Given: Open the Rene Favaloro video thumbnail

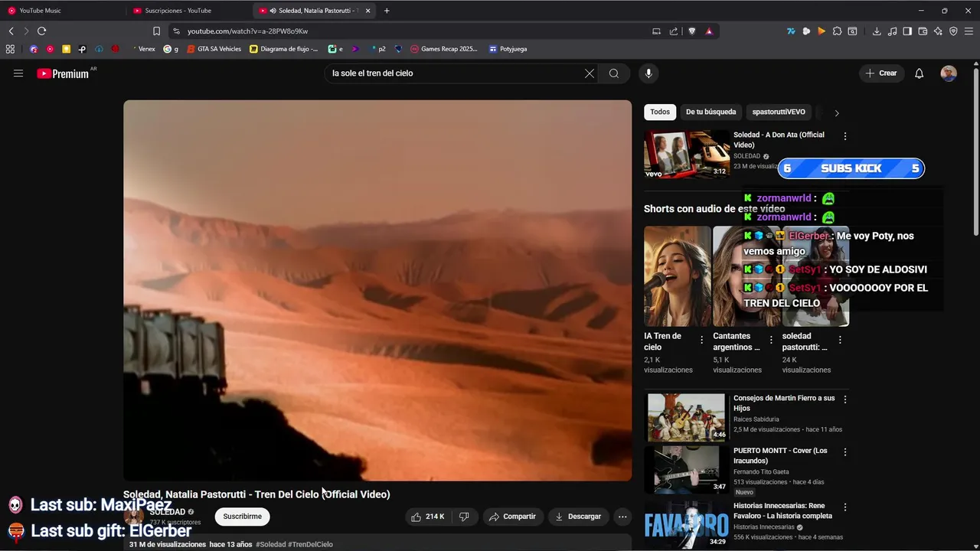Looking at the screenshot, I should point(686,525).
